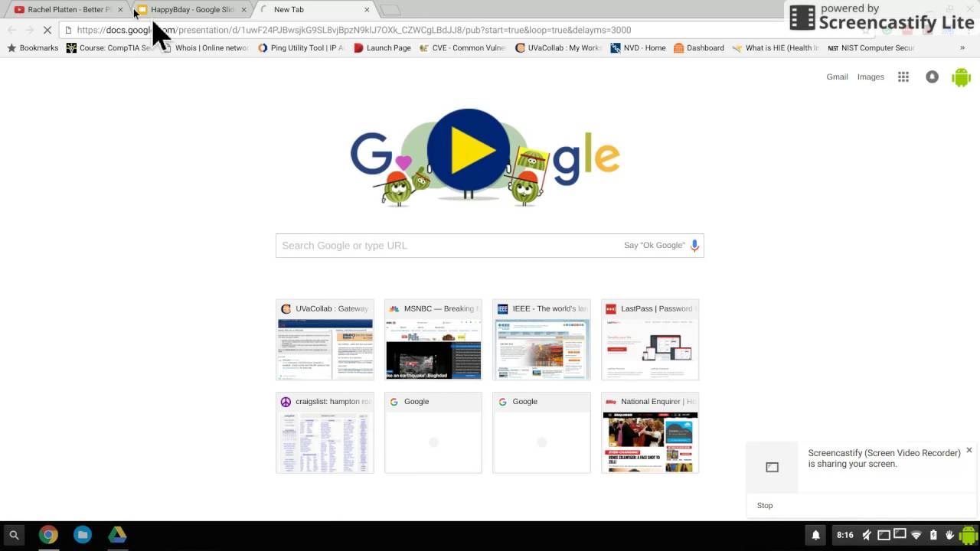This screenshot has height=551, width=980.
Task: Open the Files app on shelf
Action: (x=83, y=535)
